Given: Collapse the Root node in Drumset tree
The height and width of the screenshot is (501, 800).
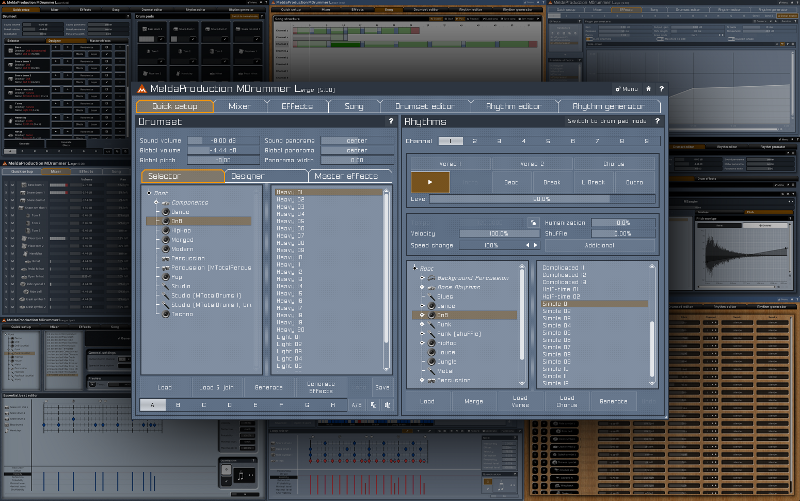Looking at the screenshot, I should tap(149, 193).
